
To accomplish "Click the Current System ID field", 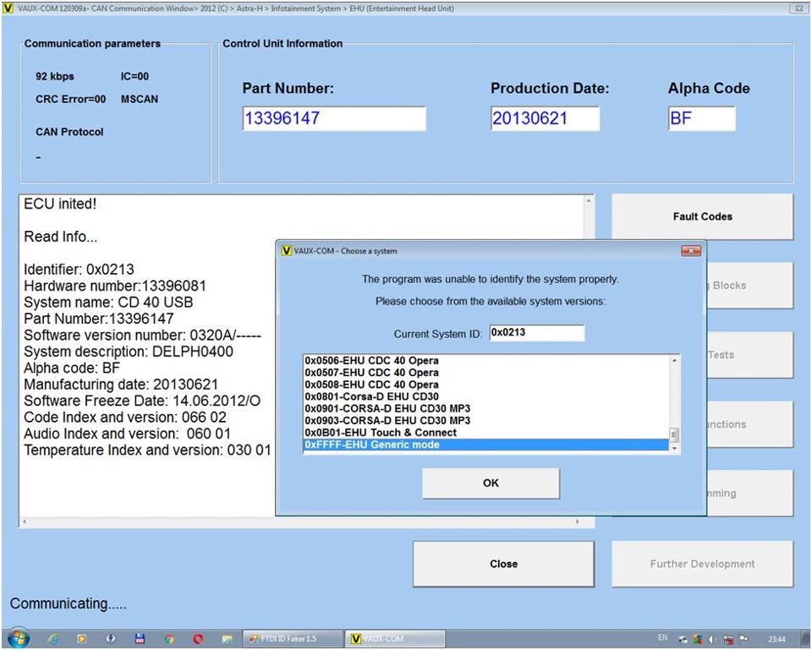I will pos(537,333).
